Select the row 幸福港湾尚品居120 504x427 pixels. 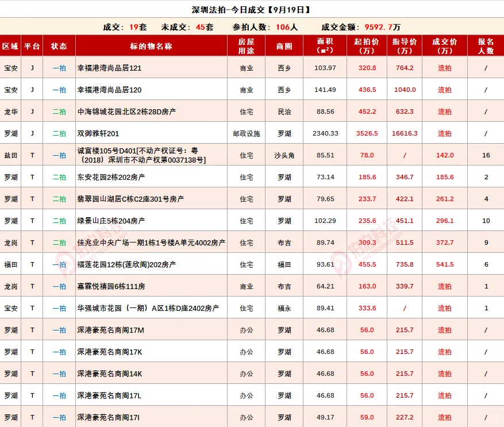252,90
